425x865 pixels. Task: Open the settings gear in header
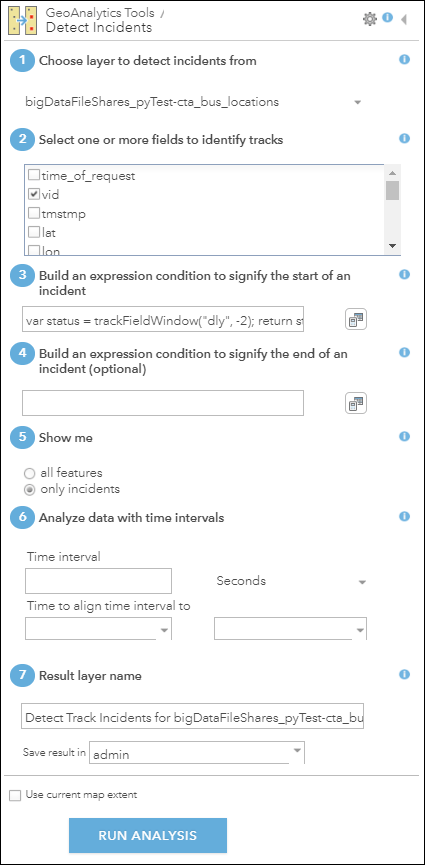pyautogui.click(x=369, y=19)
